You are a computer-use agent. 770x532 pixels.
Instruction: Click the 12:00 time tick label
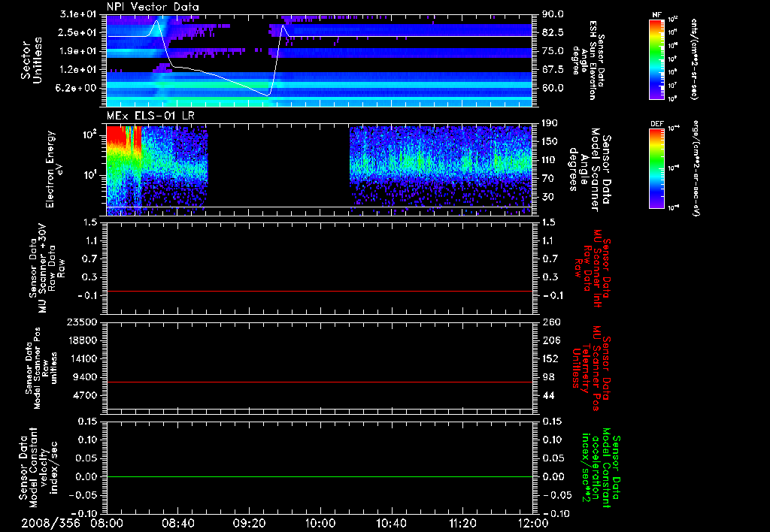click(533, 523)
